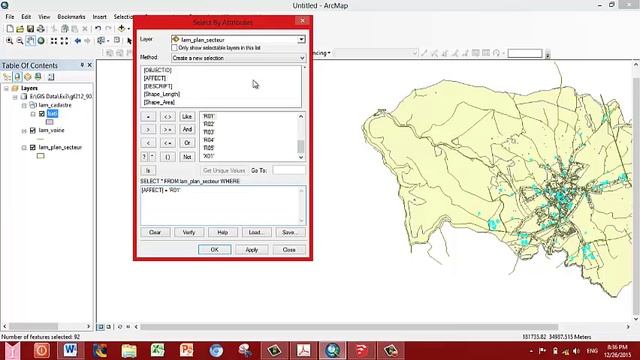Open Chrome from the taskbar
The width and height of the screenshot is (640, 360).
point(216,350)
